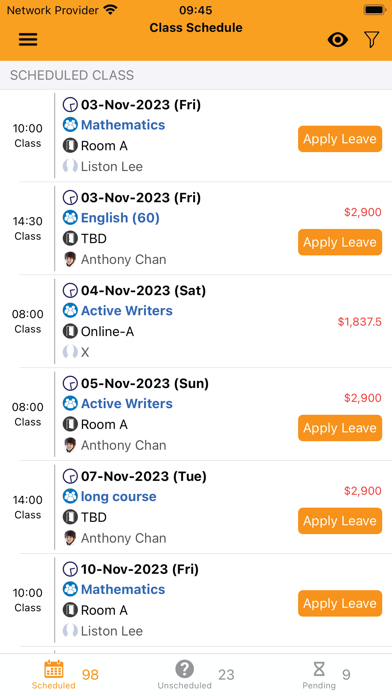Viewport: 392px width, 696px height.
Task: Click Anthony Chan's avatar in English class
Action: coord(70,259)
